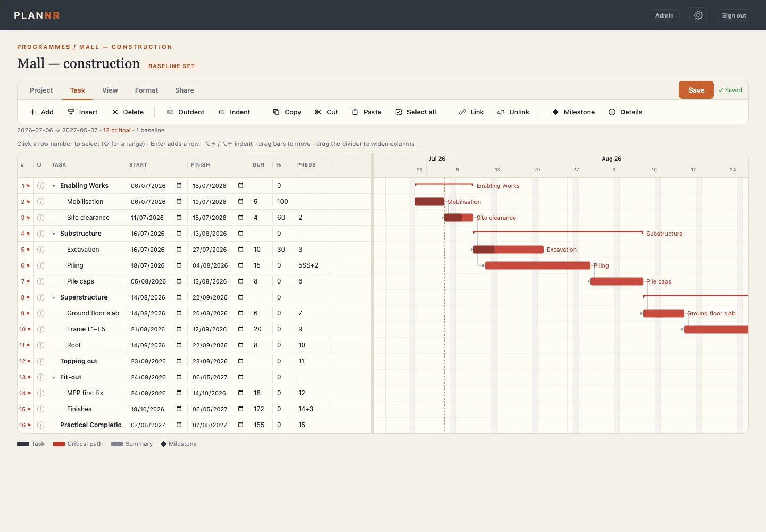The height and width of the screenshot is (532, 766).
Task: Click the Admin button
Action: coord(664,15)
